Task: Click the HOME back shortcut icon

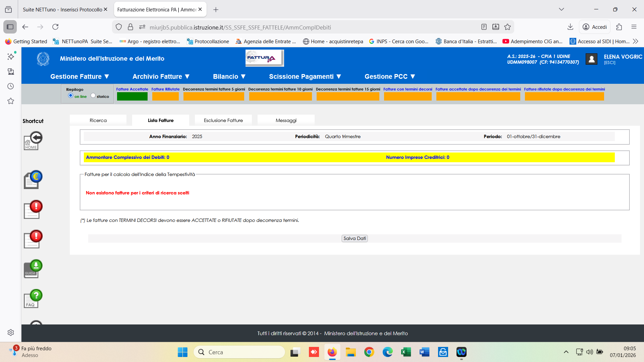Action: coord(33,141)
